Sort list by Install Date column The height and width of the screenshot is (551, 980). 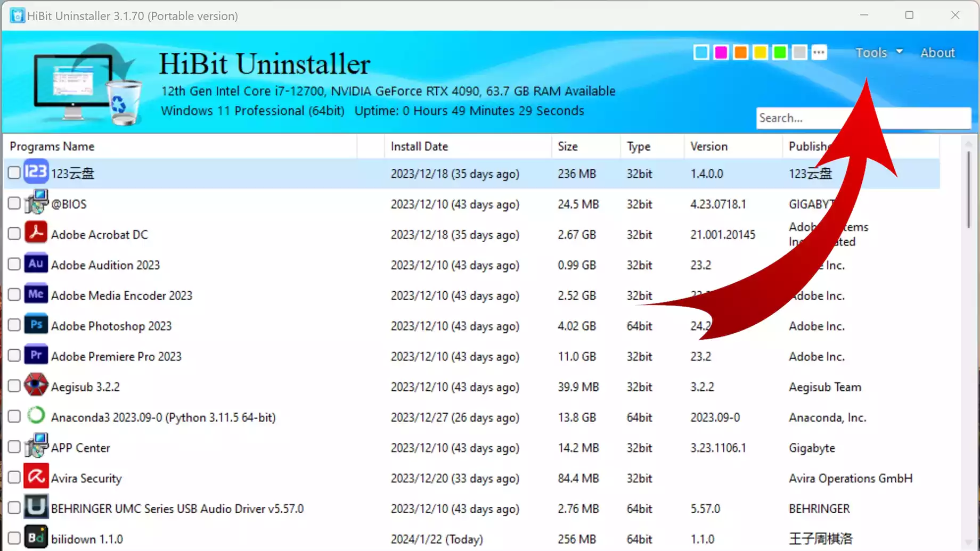(419, 146)
